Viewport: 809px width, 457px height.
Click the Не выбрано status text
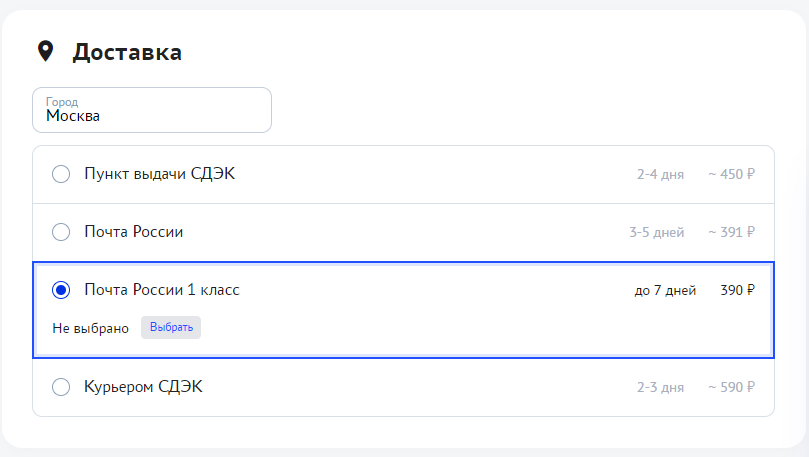[90, 328]
